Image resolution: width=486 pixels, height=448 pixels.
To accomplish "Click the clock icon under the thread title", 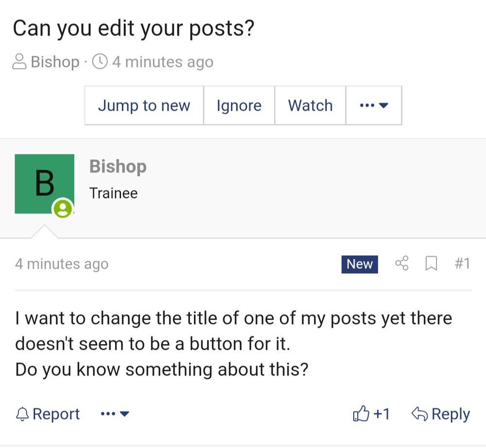I will [100, 62].
